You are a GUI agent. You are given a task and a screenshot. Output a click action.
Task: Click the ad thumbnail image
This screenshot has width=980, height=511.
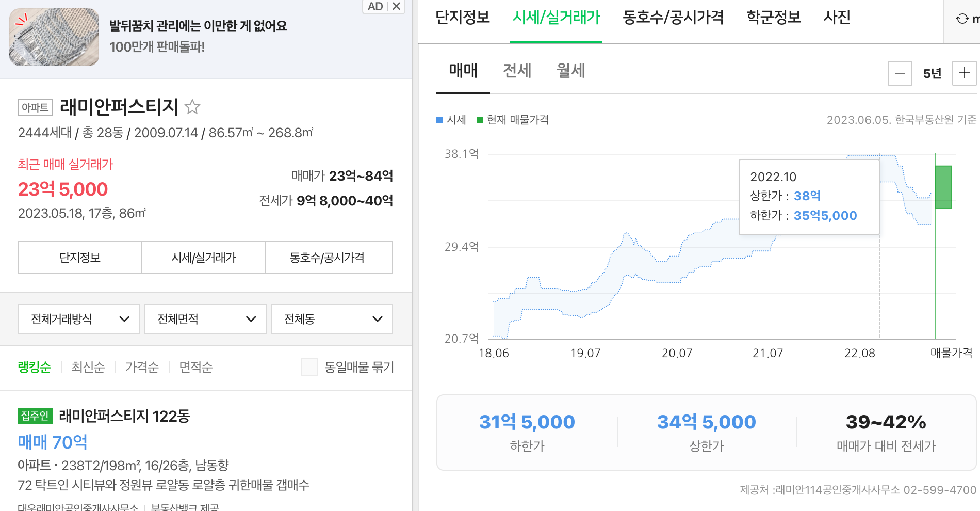coord(54,37)
